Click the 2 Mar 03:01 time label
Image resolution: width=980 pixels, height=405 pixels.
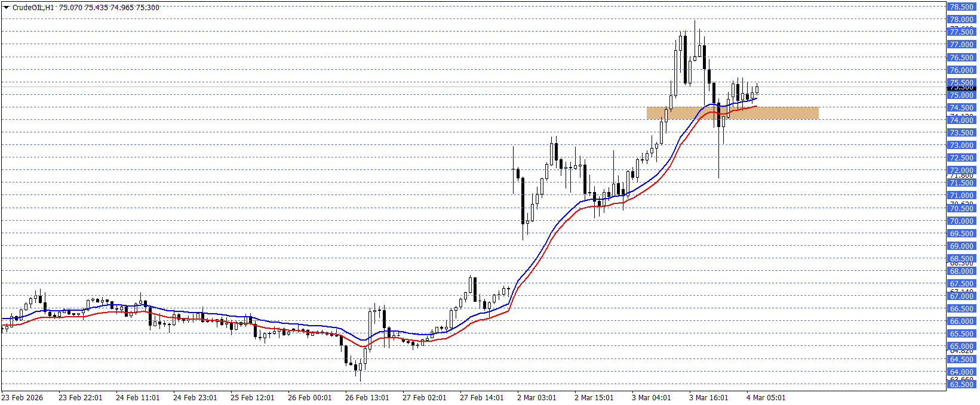[537, 398]
